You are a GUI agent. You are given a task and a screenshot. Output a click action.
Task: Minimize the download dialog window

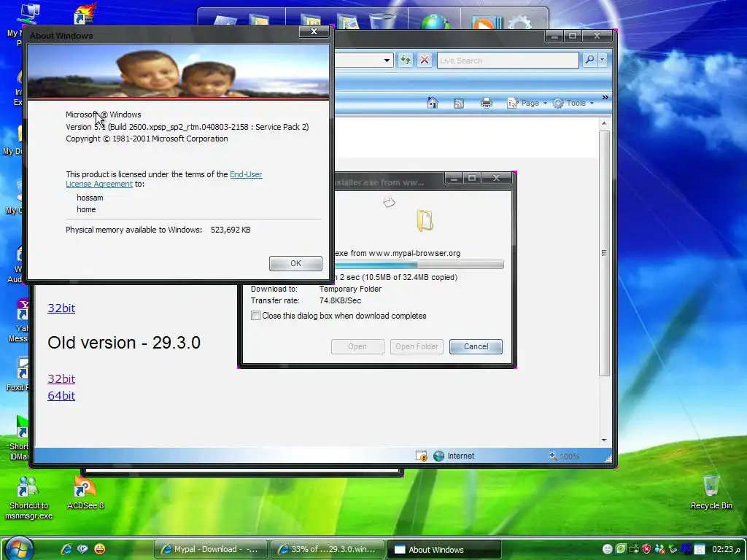(x=454, y=178)
